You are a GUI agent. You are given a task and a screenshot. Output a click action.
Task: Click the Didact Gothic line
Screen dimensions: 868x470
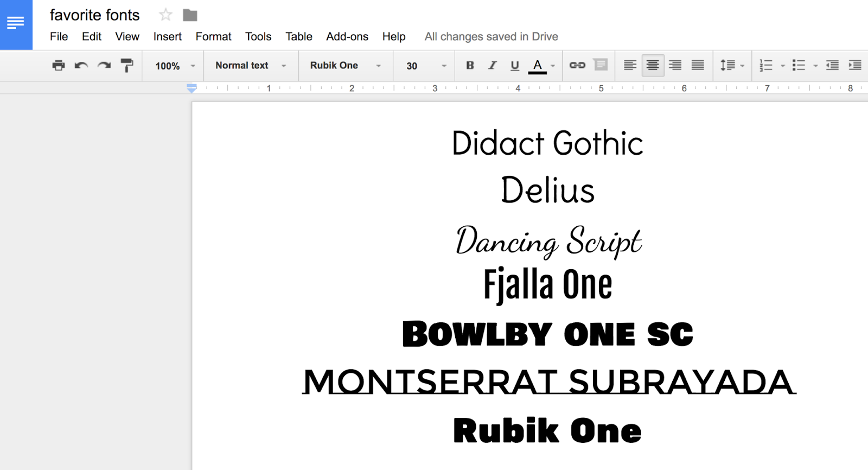[x=548, y=143]
